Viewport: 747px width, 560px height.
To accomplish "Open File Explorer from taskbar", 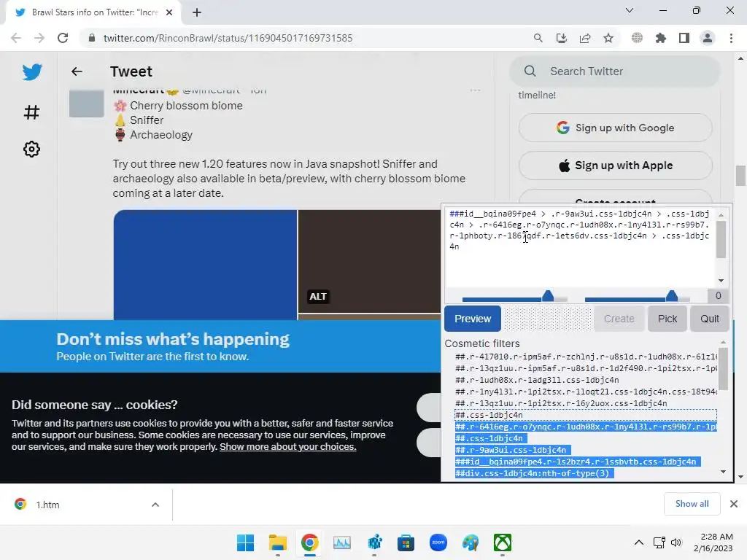I will pyautogui.click(x=278, y=542).
